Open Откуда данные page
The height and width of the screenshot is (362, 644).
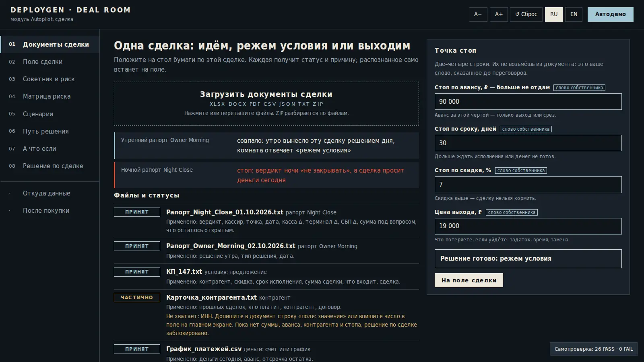(x=50, y=193)
